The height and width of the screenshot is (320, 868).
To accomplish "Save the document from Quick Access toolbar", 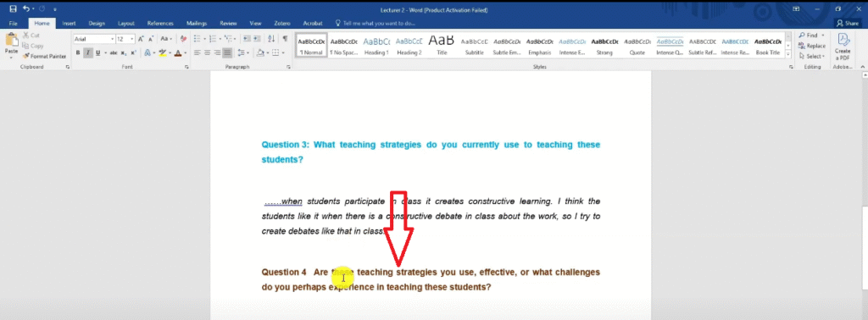I will click(x=13, y=9).
